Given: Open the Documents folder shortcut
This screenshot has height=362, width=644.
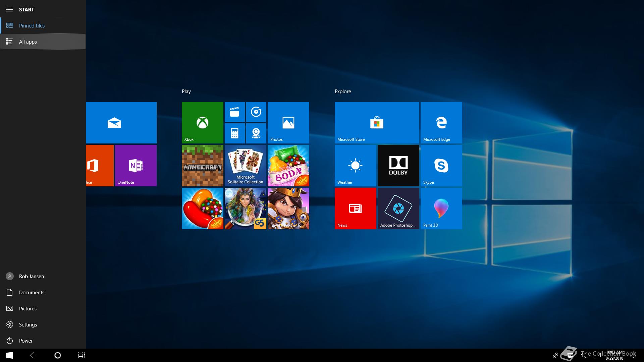Looking at the screenshot, I should coord(43,292).
